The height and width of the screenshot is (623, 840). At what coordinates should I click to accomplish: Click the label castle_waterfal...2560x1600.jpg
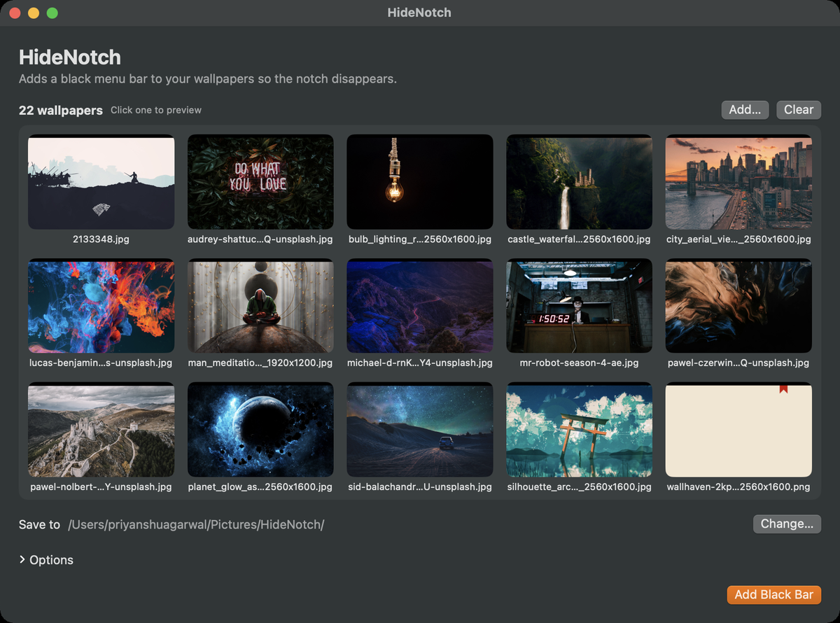pyautogui.click(x=579, y=239)
